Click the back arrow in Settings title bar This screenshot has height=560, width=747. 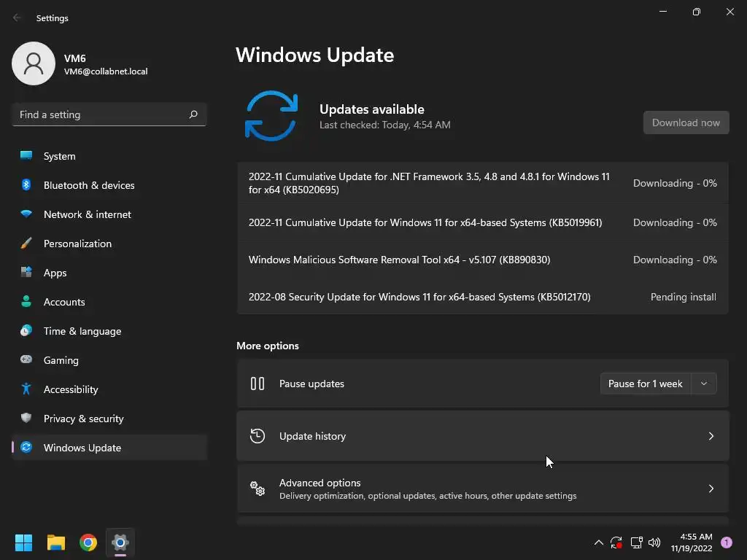pos(18,17)
